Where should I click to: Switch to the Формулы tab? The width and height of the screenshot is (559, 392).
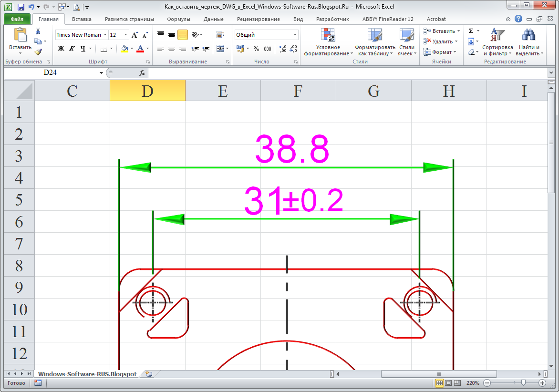pyautogui.click(x=178, y=19)
